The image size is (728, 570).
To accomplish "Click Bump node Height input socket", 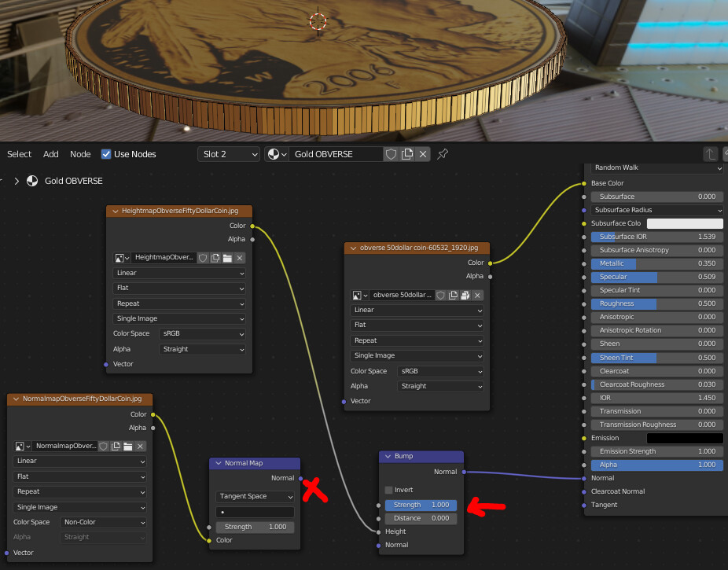I will coord(379,532).
